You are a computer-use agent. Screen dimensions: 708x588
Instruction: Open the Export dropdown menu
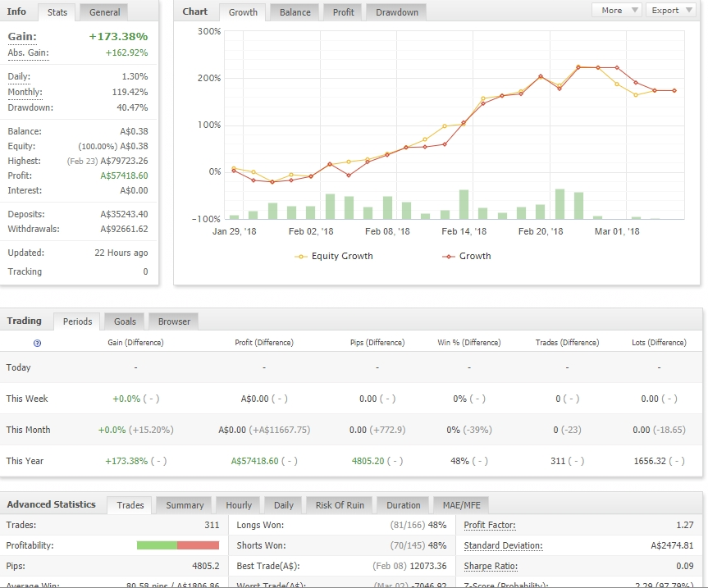[669, 11]
